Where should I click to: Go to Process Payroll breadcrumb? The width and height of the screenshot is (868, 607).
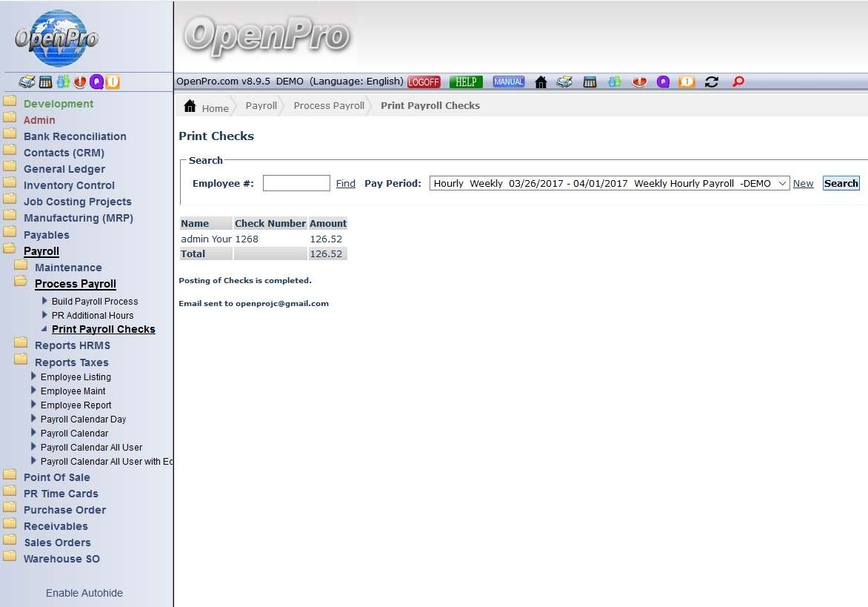pos(329,106)
